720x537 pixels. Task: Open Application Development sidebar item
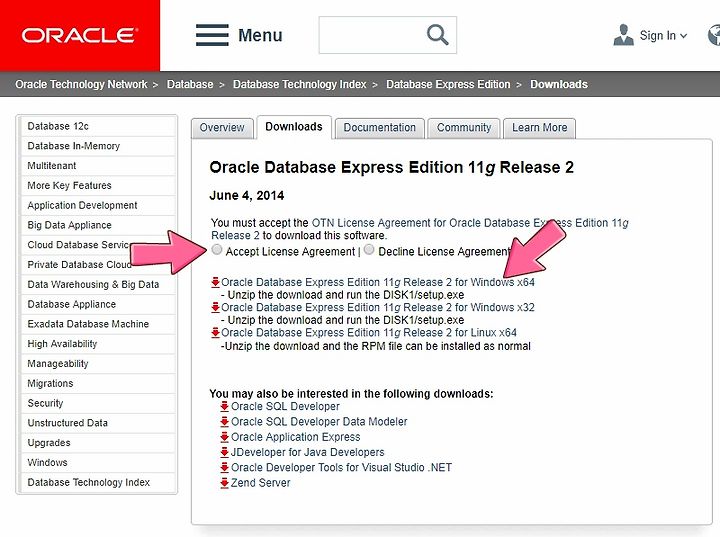[98, 205]
